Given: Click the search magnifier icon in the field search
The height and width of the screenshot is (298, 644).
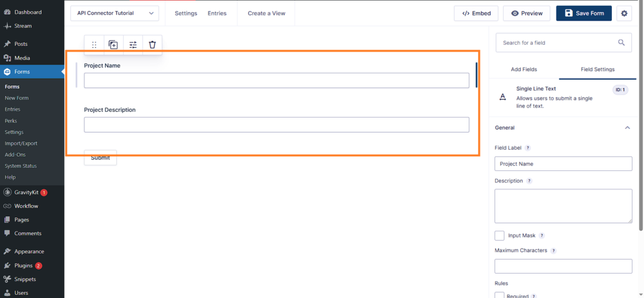Looking at the screenshot, I should [x=621, y=42].
